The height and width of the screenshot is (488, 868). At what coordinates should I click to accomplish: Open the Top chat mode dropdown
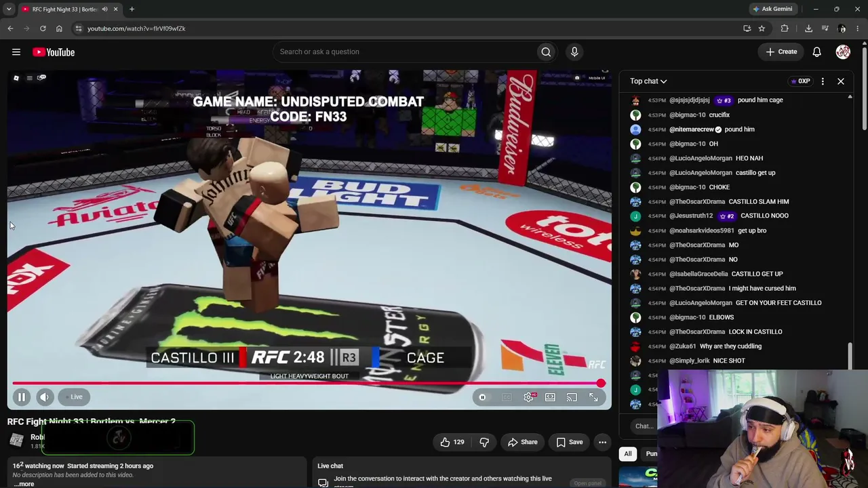(648, 81)
